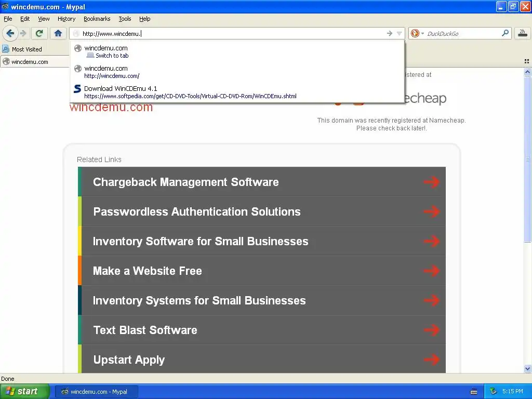Click red arrow on Text Blast Software row
The width and height of the screenshot is (532, 399).
[431, 329]
